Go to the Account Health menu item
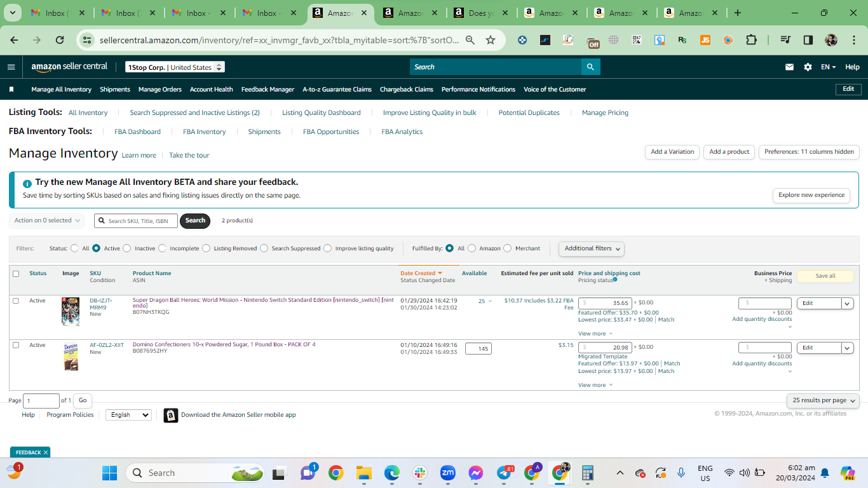This screenshot has width=868, height=488. coord(212,90)
